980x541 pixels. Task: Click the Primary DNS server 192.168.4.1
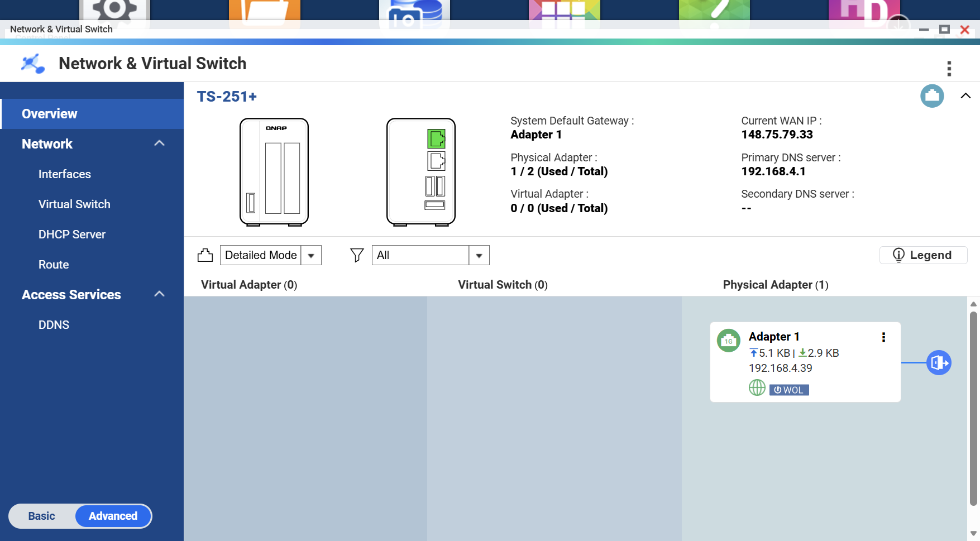[773, 171]
